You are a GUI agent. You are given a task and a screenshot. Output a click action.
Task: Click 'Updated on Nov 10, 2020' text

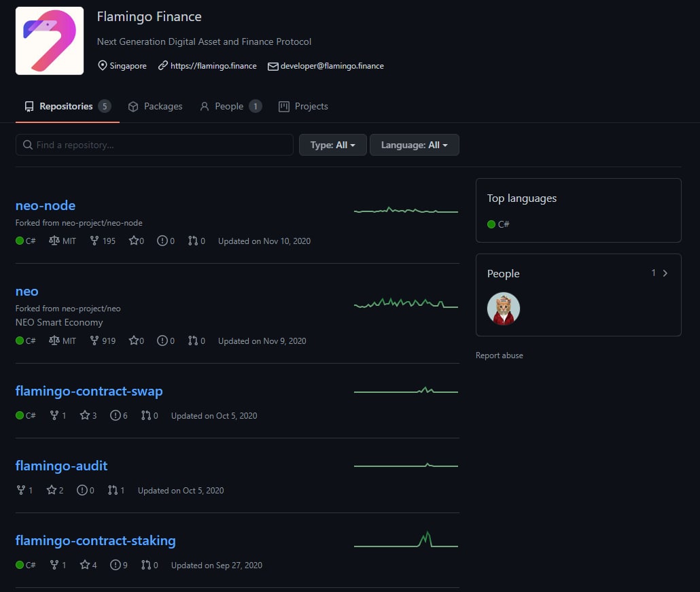[x=264, y=241]
